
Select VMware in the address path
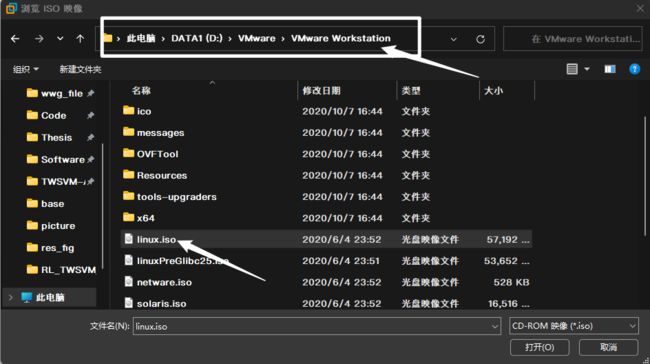coord(257,38)
